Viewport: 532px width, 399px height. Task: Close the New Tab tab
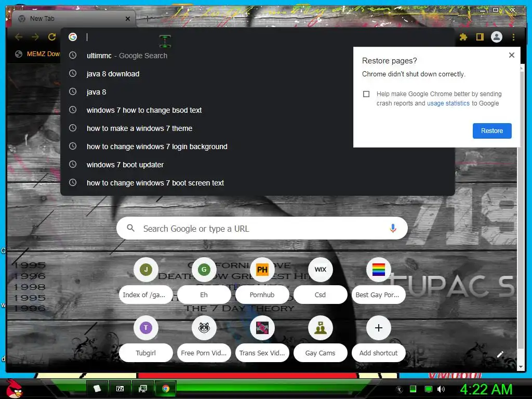pos(128,19)
